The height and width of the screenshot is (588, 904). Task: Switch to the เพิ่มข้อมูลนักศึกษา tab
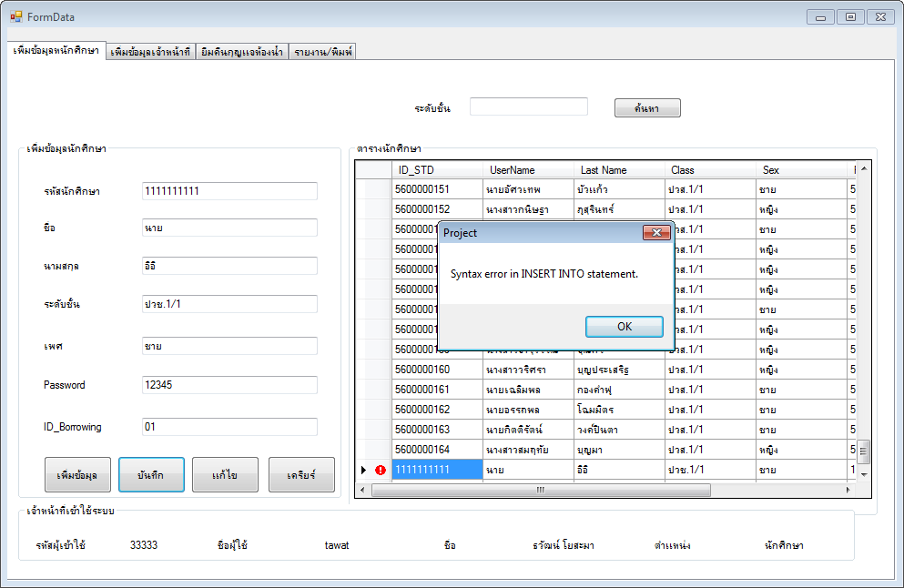(x=56, y=51)
